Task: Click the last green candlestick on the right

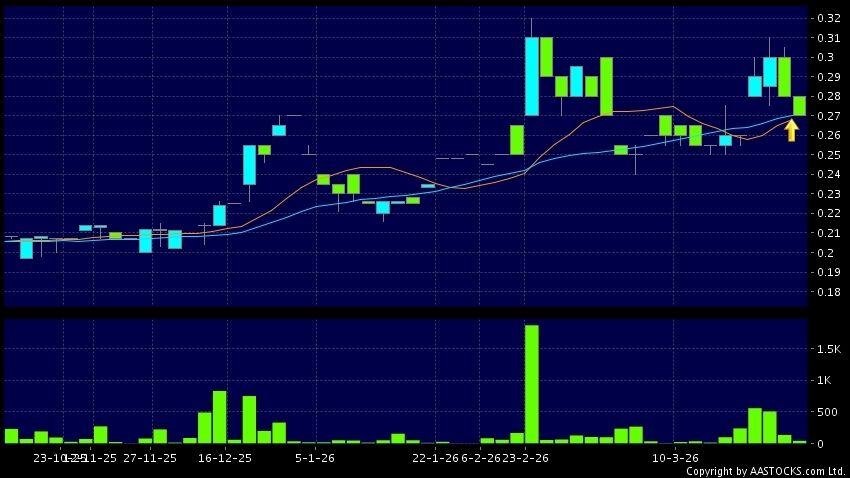Action: pos(800,106)
